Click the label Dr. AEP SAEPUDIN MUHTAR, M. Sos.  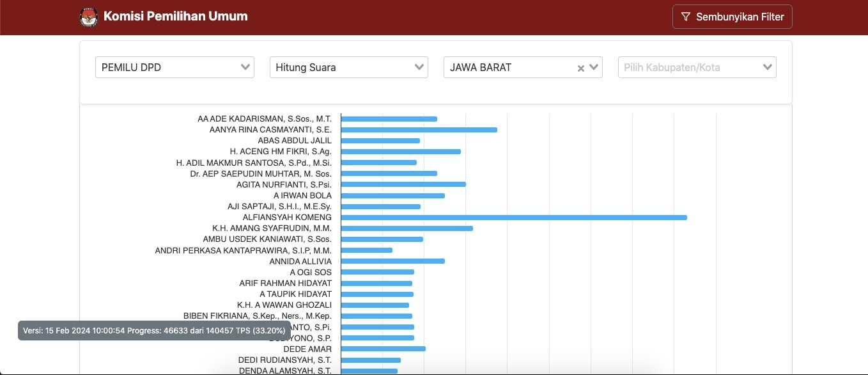(261, 173)
